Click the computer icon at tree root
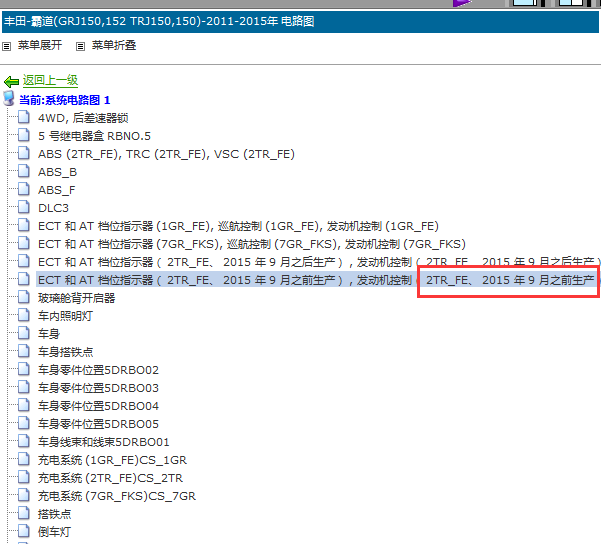The image size is (601, 544). (x=9, y=98)
